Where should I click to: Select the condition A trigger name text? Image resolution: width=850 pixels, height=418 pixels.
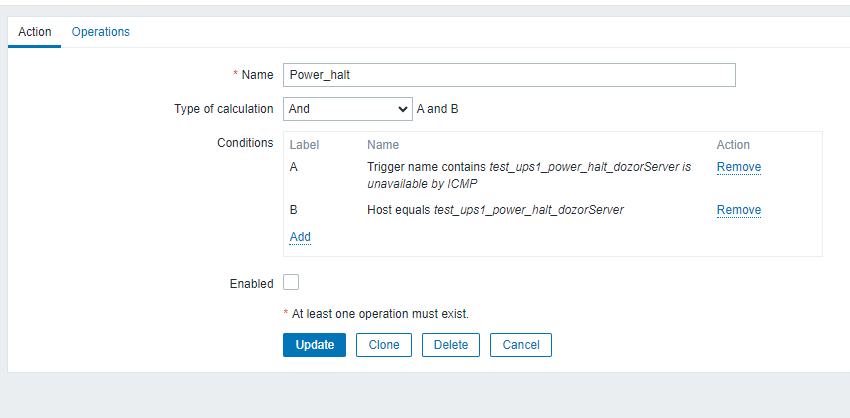[x=529, y=174]
